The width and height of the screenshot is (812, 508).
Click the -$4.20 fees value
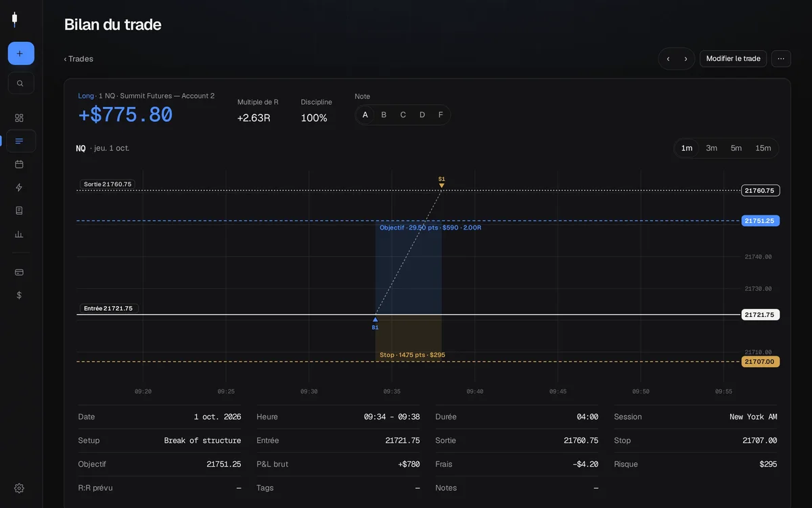click(x=585, y=465)
